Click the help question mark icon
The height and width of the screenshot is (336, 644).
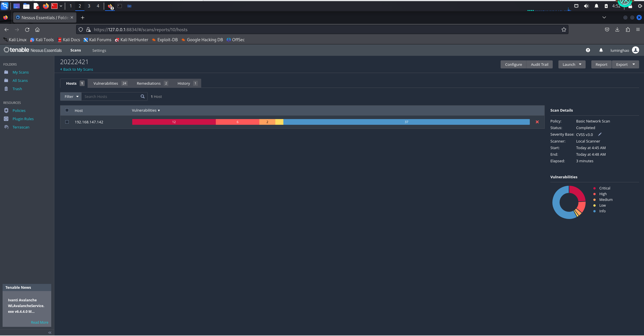tap(588, 50)
